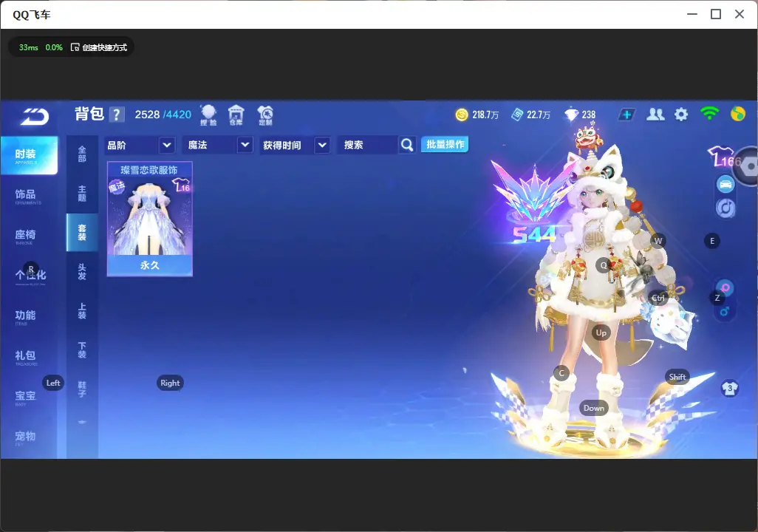Click the hexagon floating ball at right edge

(748, 166)
